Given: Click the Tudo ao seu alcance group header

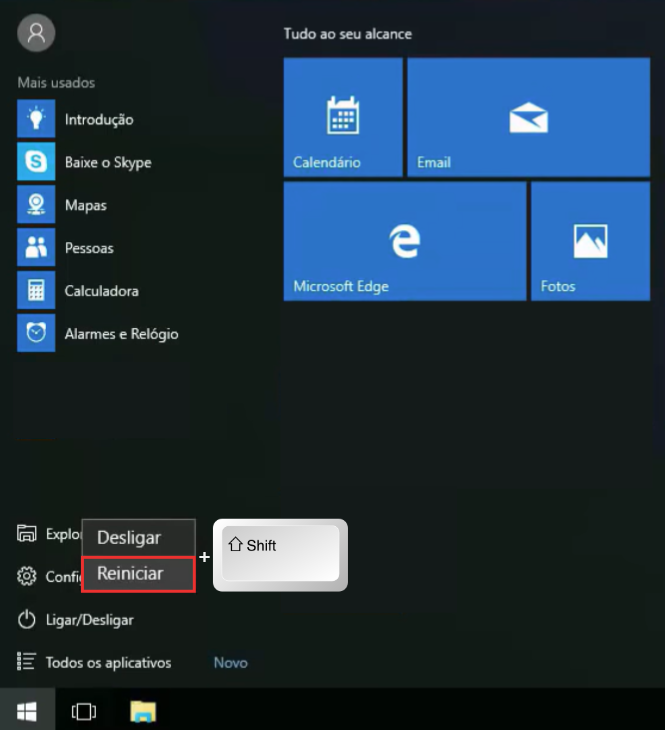Looking at the screenshot, I should pyautogui.click(x=347, y=34).
